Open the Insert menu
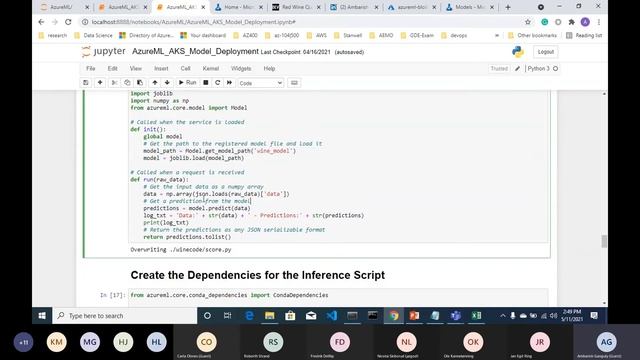640x360 pixels. pos(161,69)
